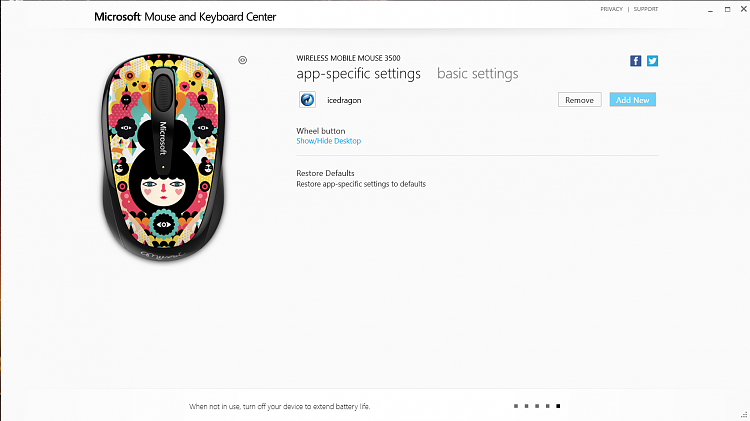
Task: Click the Add New button
Action: (x=632, y=100)
